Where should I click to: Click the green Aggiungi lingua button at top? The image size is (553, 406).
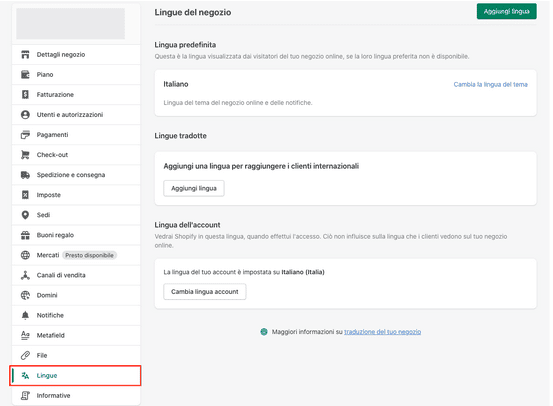pos(506,11)
